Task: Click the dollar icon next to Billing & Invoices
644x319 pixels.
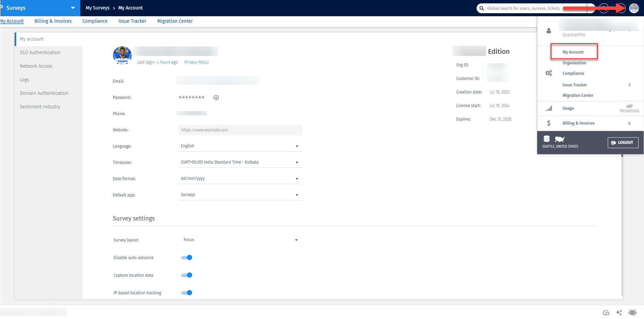Action: coord(549,123)
